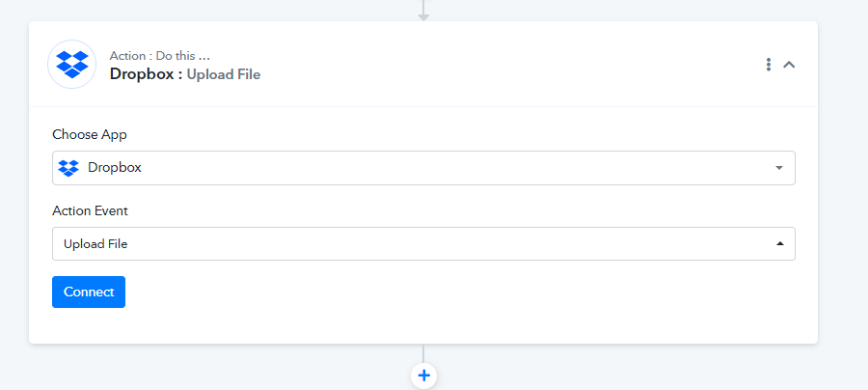
Task: Click the Connect button
Action: 89,292
